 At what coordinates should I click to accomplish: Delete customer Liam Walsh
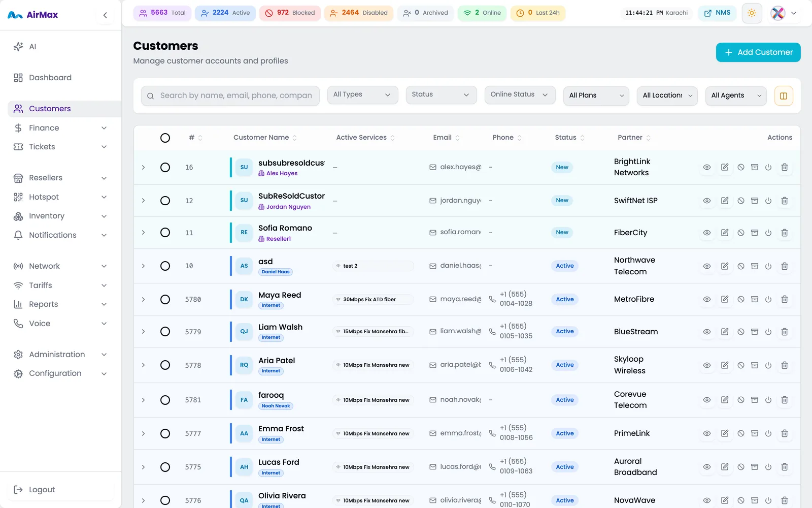785,332
